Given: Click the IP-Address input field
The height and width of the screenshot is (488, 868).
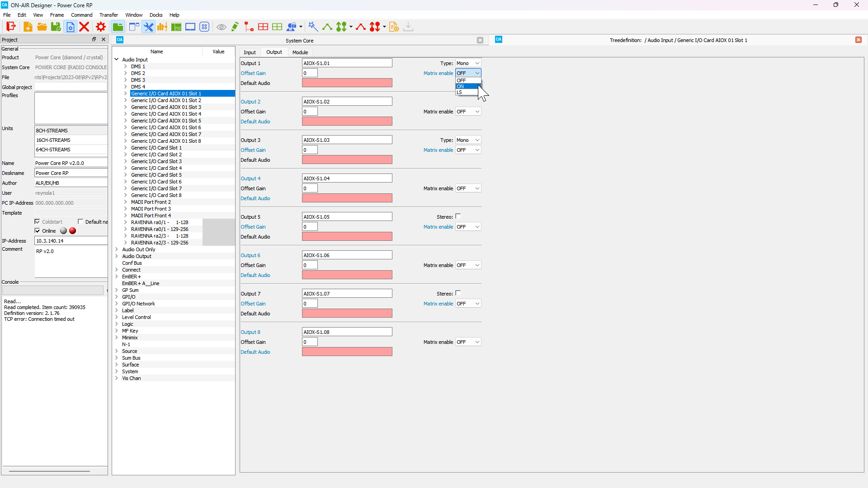Looking at the screenshot, I should tap(71, 241).
